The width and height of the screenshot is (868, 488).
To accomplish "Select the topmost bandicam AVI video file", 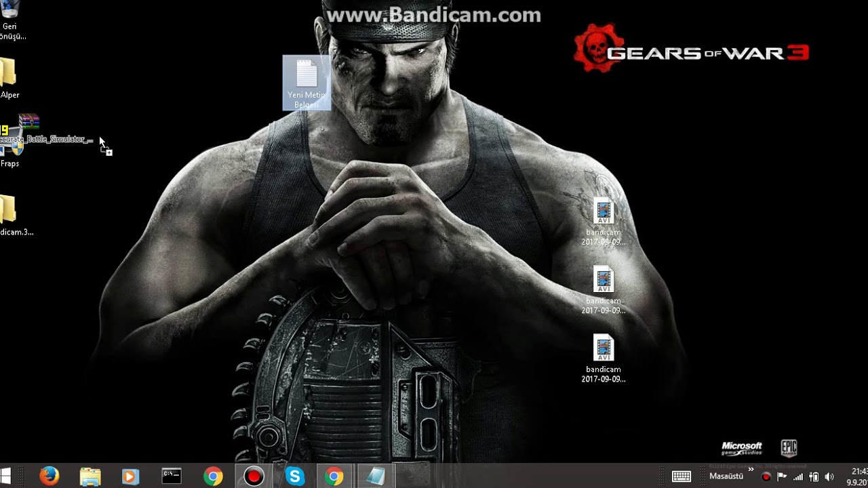I will [604, 222].
